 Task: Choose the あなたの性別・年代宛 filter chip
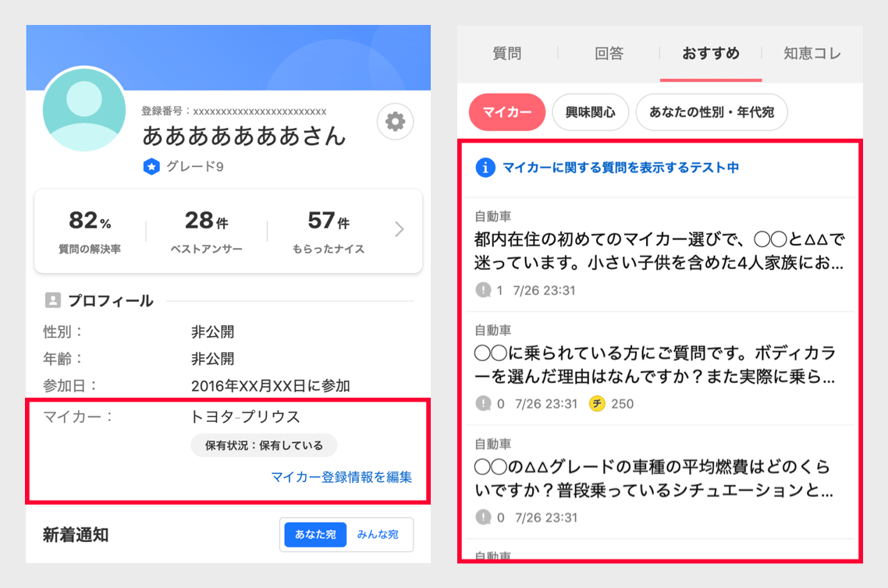coord(711,113)
